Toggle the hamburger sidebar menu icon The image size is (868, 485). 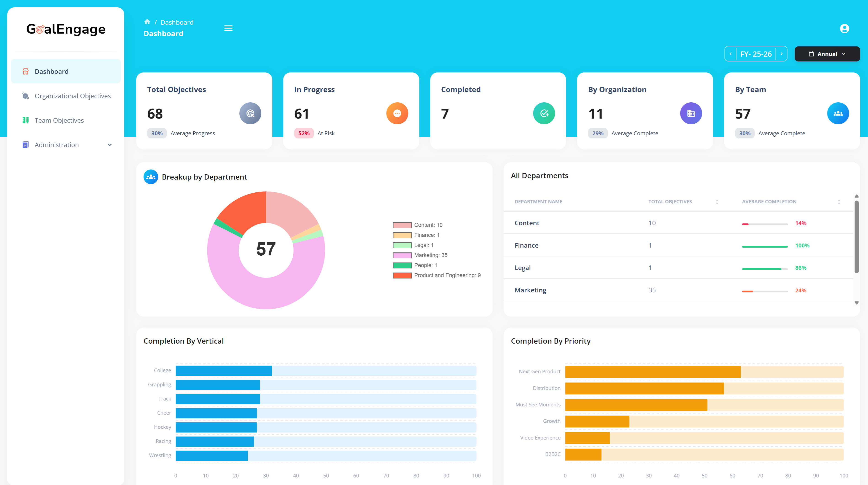click(228, 28)
